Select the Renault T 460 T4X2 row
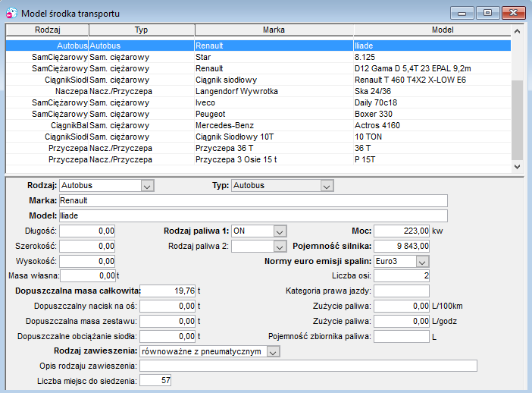The width and height of the screenshot is (532, 393). click(258, 80)
